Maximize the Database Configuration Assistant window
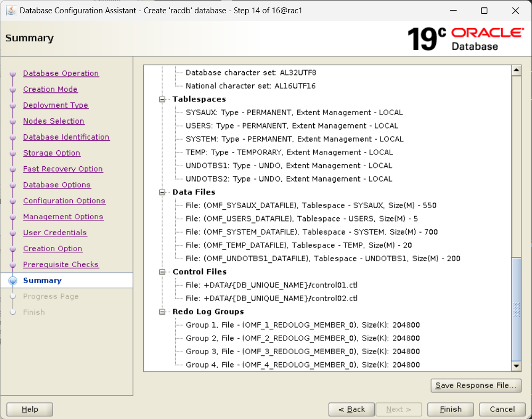This screenshot has height=419, width=532. coord(484,11)
